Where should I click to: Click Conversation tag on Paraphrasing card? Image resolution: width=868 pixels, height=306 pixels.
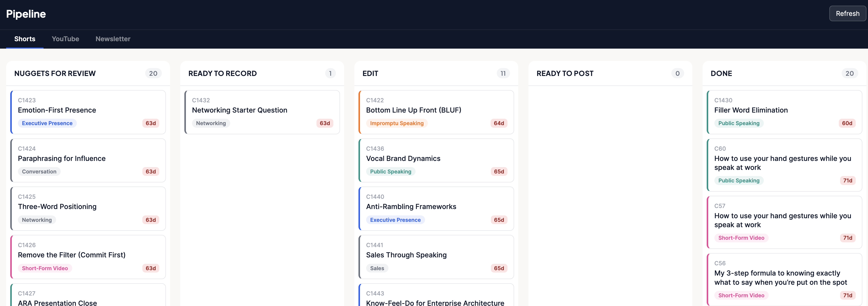[x=39, y=171]
